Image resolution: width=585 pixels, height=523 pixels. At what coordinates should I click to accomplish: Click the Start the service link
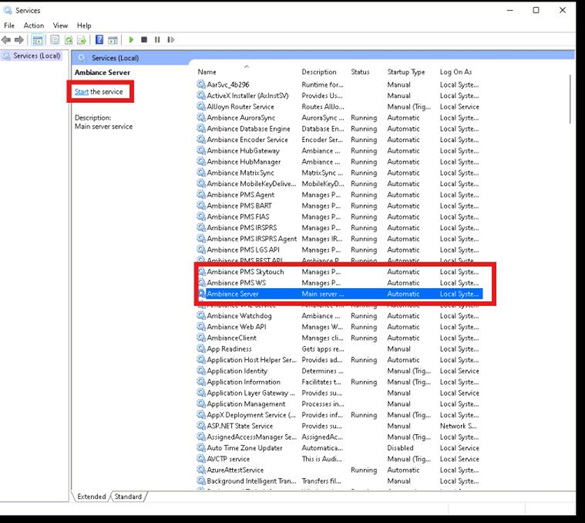[81, 92]
